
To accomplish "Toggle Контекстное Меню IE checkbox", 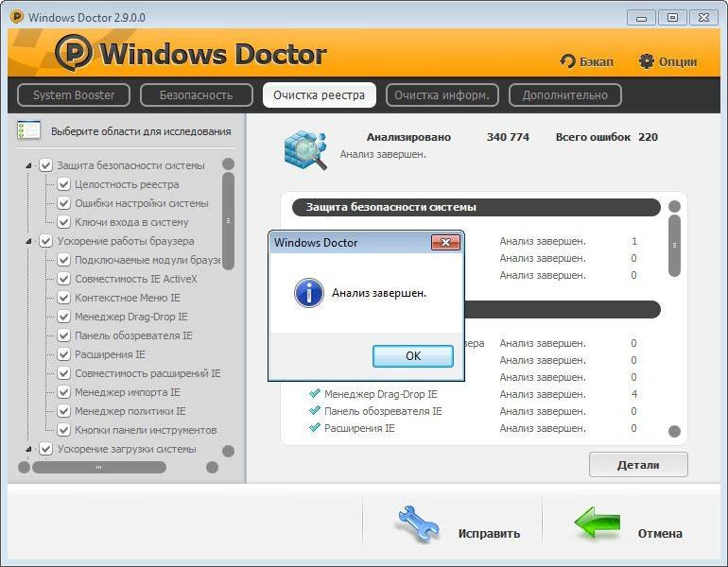I will point(63,298).
